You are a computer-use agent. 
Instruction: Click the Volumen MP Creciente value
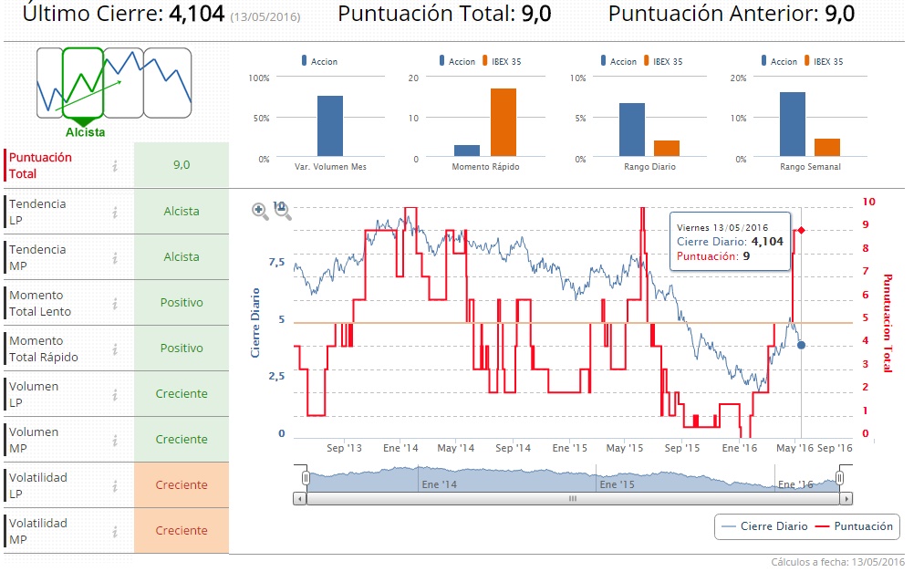[182, 440]
